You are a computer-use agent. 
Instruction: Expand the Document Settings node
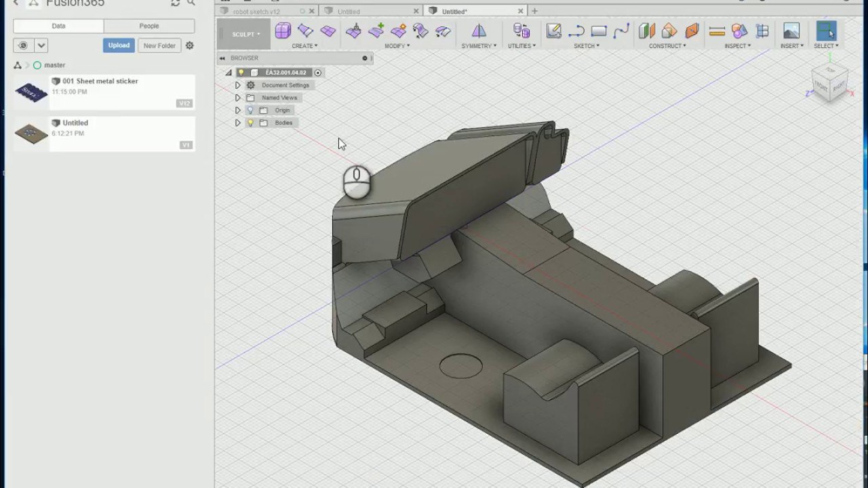click(x=237, y=85)
